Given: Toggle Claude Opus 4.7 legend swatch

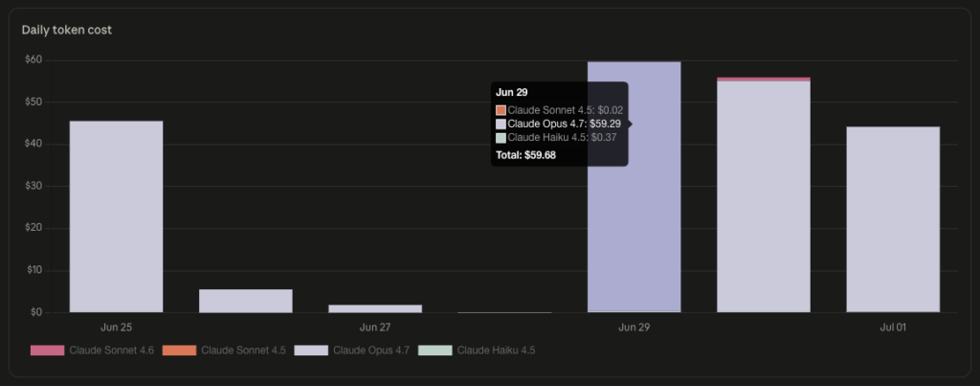Looking at the screenshot, I should pos(311,351).
